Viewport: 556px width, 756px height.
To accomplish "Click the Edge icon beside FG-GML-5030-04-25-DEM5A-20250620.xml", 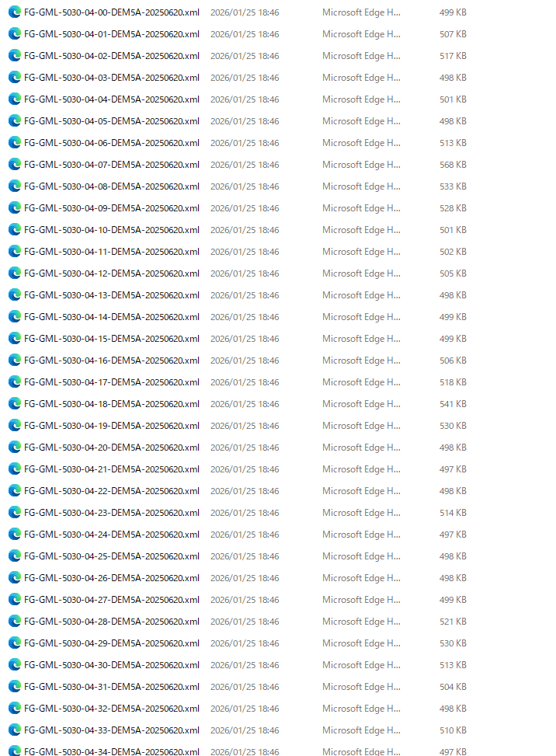I will (15, 556).
